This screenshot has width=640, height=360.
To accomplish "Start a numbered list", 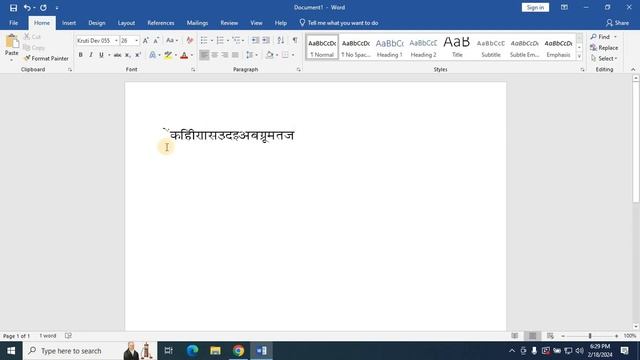I will pos(220,40).
